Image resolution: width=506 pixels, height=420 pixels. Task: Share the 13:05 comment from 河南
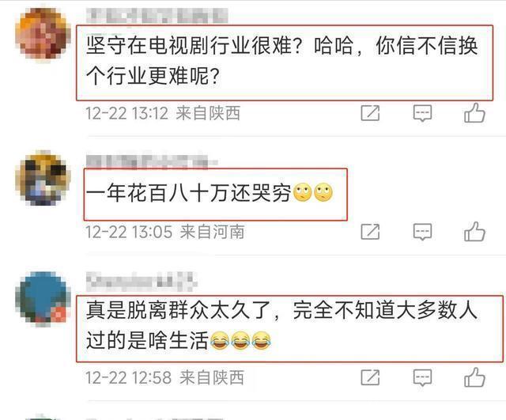(370, 232)
